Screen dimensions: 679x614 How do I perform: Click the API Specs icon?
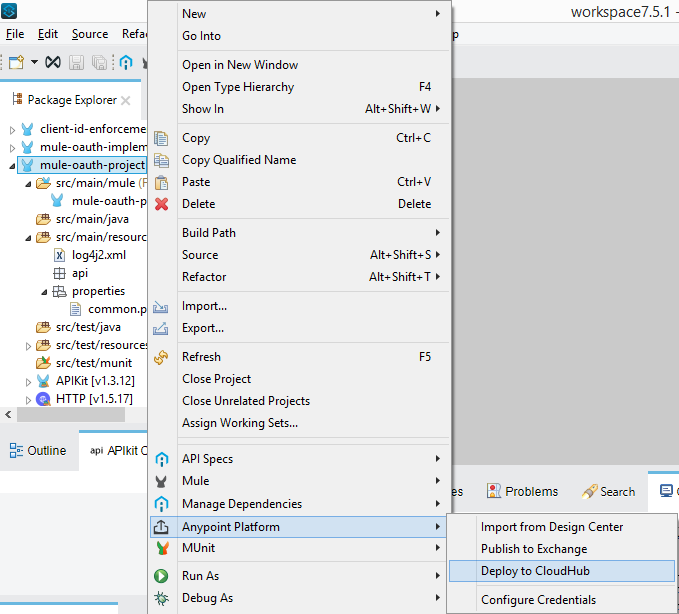pyautogui.click(x=161, y=459)
